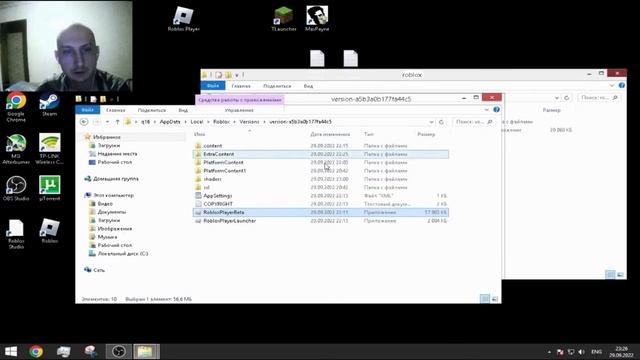This screenshot has height=360, width=640.
Task: Open the Управление ribbon tab
Action: click(239, 110)
